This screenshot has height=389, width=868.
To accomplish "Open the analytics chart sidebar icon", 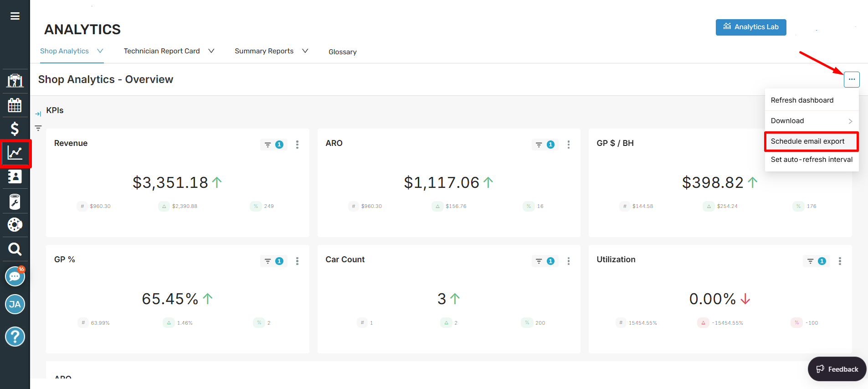I will click(15, 153).
